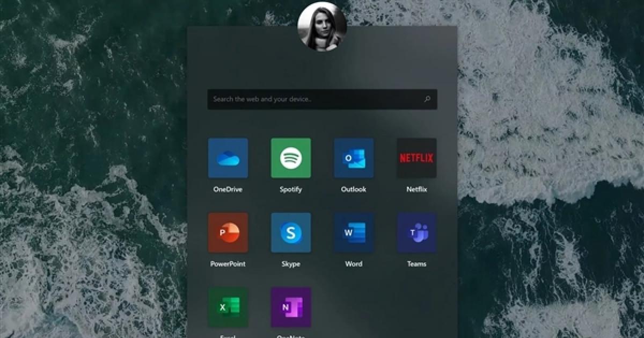Click the 'Teams' text label
This screenshot has width=644, height=338.
[x=416, y=264]
